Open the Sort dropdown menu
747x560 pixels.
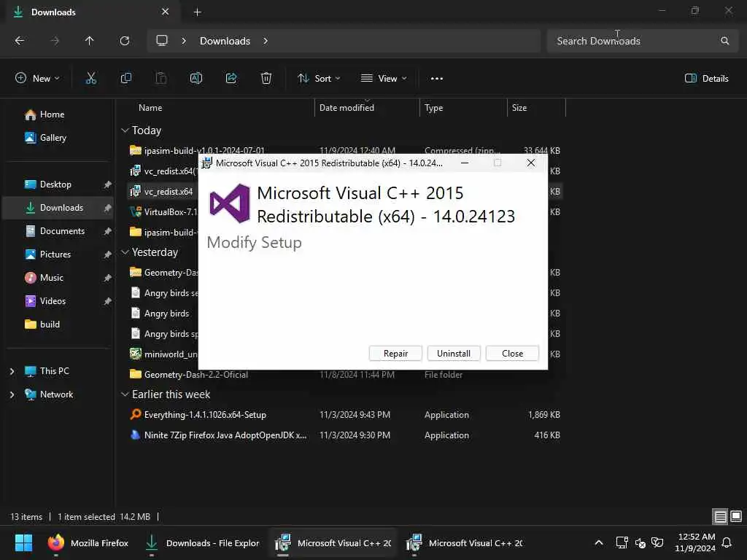pos(319,79)
